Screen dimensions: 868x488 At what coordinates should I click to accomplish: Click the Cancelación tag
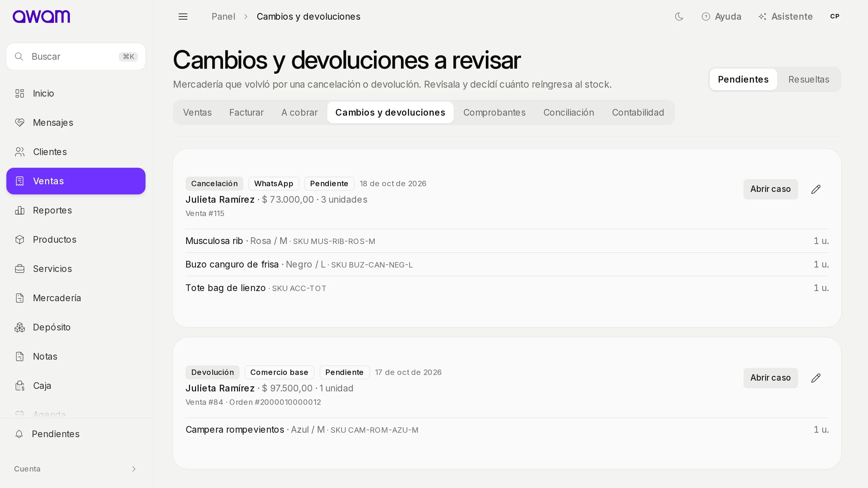(214, 184)
